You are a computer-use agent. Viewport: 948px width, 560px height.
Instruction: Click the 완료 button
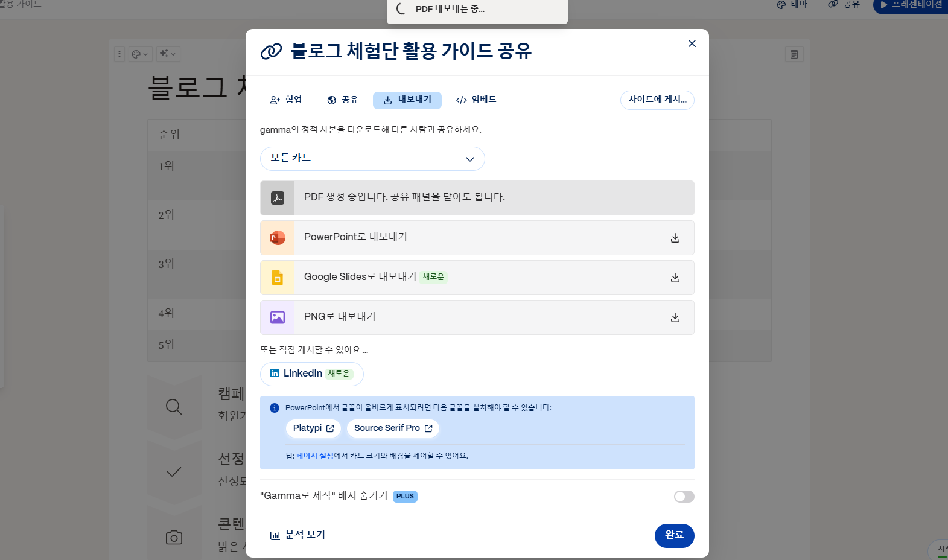[x=674, y=535]
